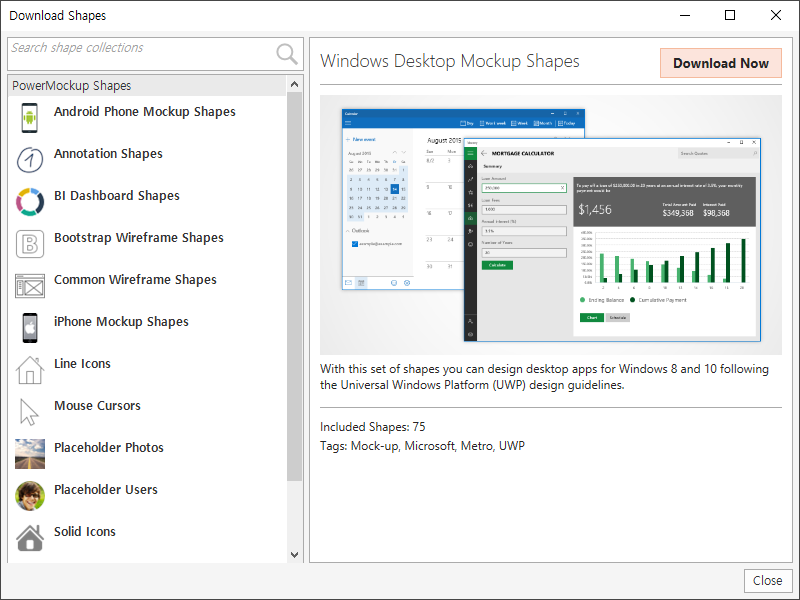Click the Download Now button
800x600 pixels.
tap(720, 63)
